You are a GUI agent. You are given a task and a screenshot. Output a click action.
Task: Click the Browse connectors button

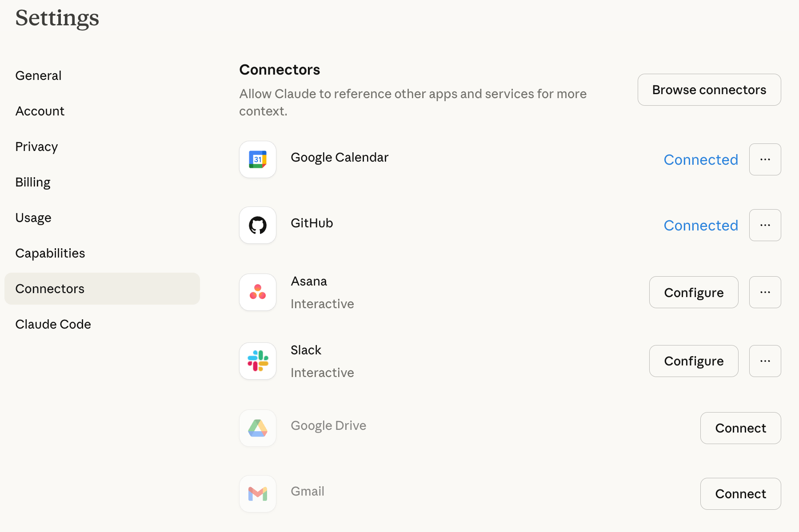click(x=709, y=90)
